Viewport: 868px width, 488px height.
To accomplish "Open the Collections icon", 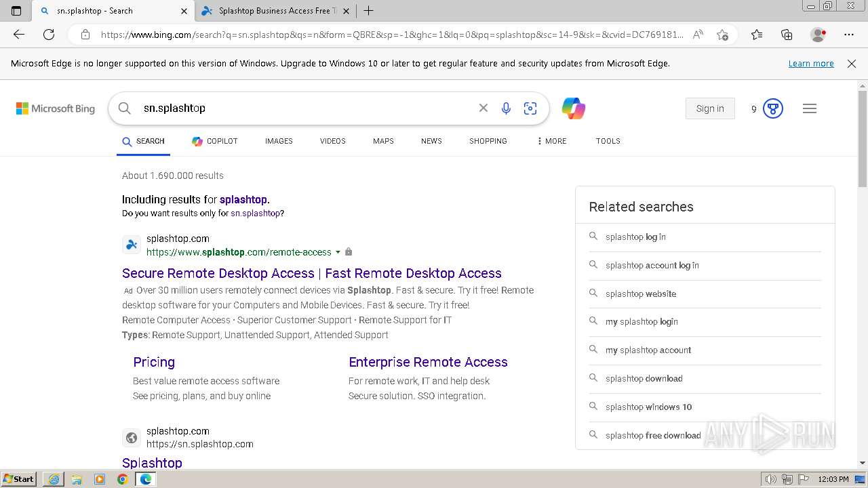I will (787, 35).
